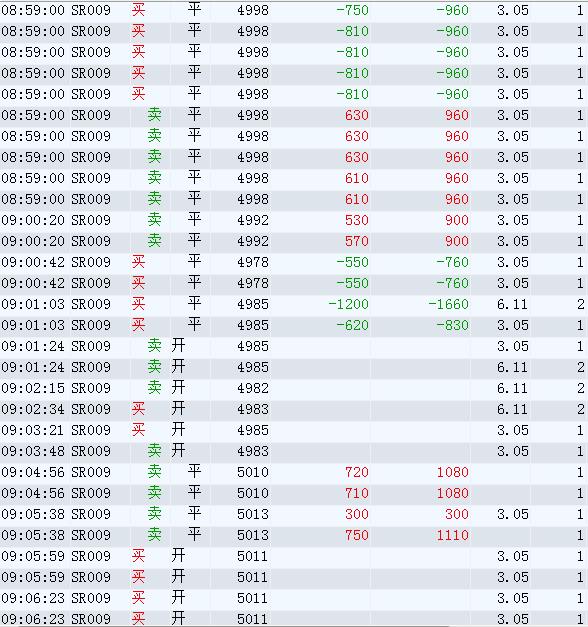Click price 5013 in the row with 300
The width and height of the screenshot is (588, 627).
pyautogui.click(x=252, y=514)
